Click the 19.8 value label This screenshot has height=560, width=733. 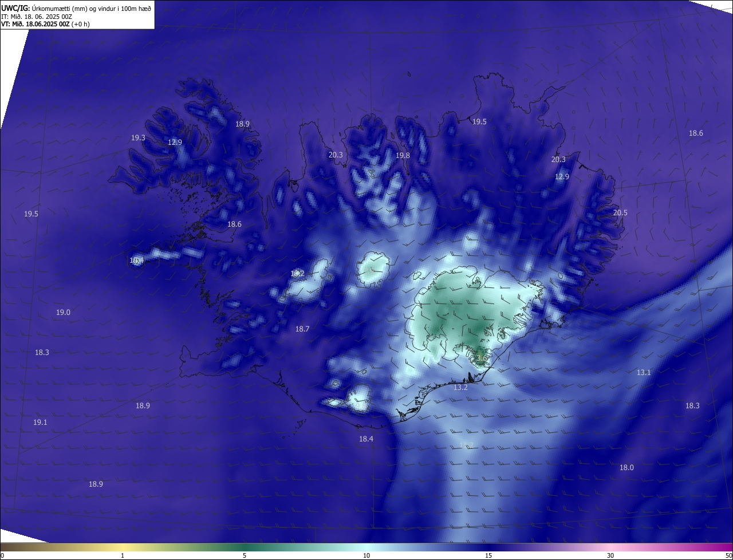coord(403,156)
